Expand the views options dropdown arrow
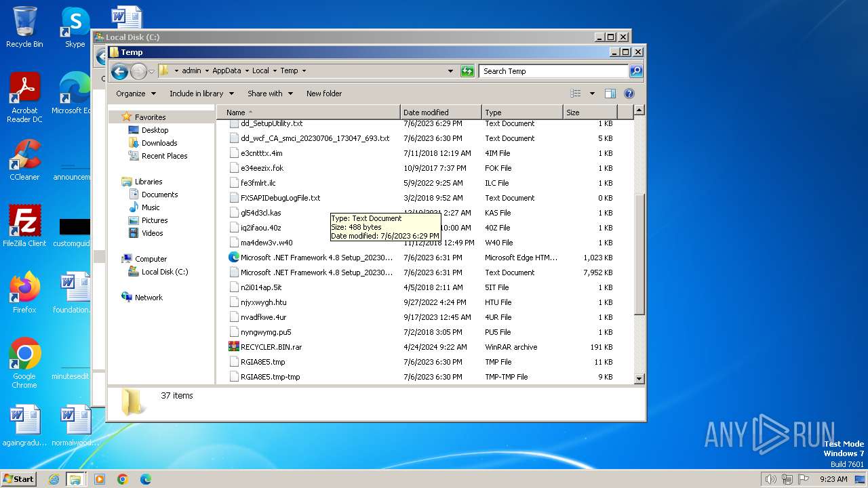 pyautogui.click(x=592, y=94)
